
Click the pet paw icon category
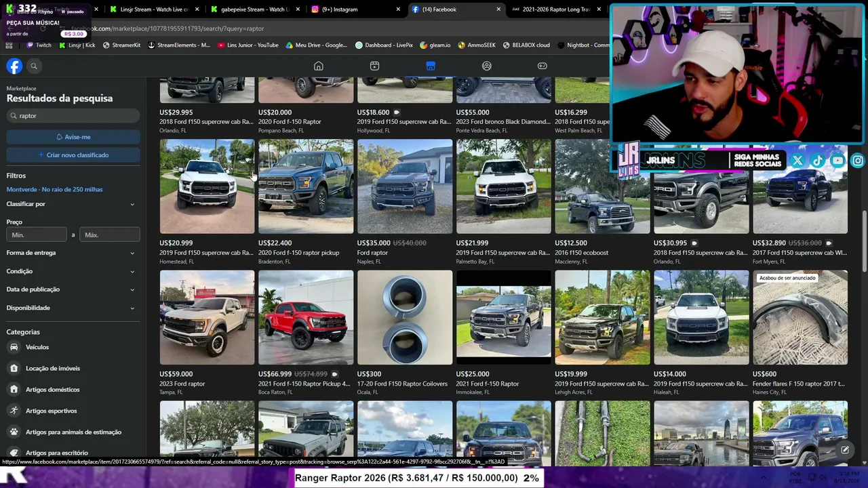(14, 432)
